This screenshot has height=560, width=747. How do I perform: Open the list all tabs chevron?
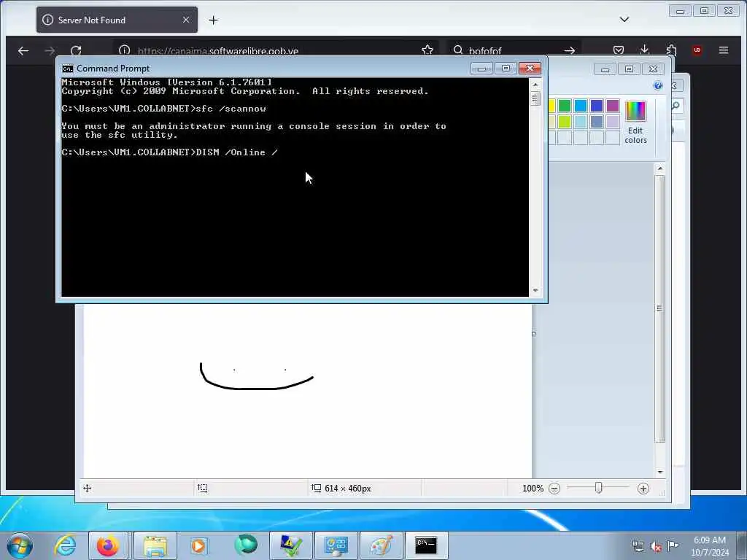[x=624, y=20]
